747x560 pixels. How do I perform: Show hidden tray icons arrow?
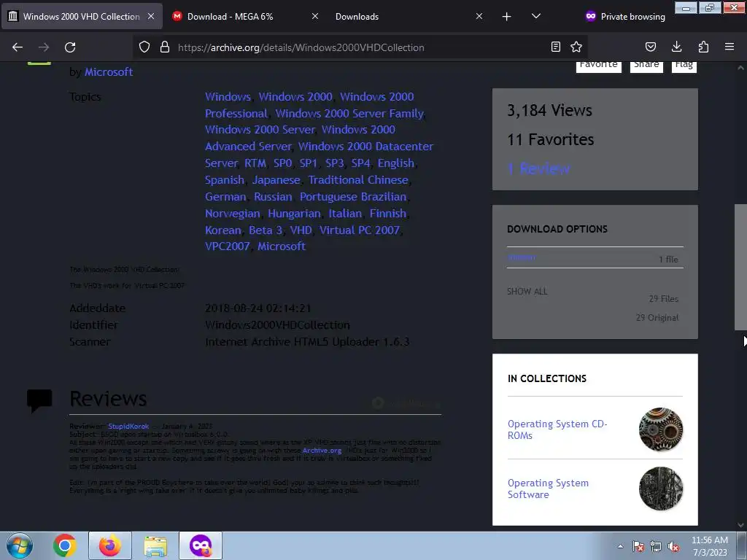click(620, 546)
